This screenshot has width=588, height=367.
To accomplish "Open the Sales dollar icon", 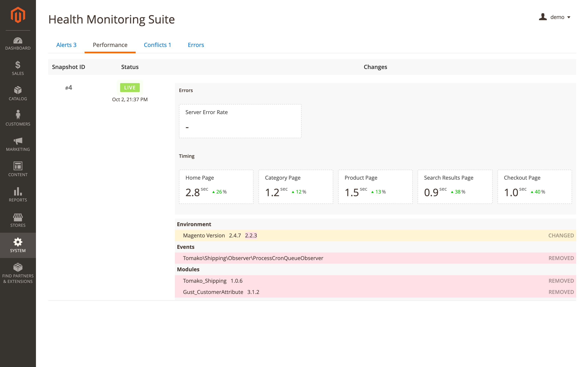I will coord(18,65).
